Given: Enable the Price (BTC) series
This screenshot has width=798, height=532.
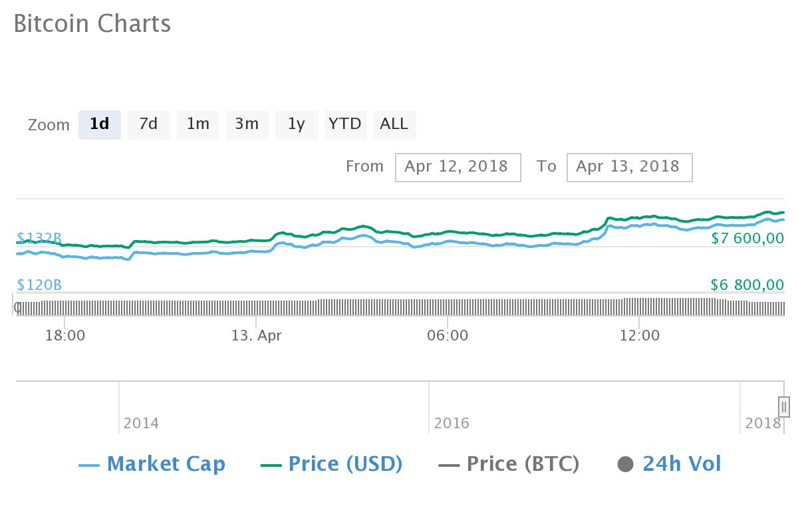Looking at the screenshot, I should coord(509,464).
